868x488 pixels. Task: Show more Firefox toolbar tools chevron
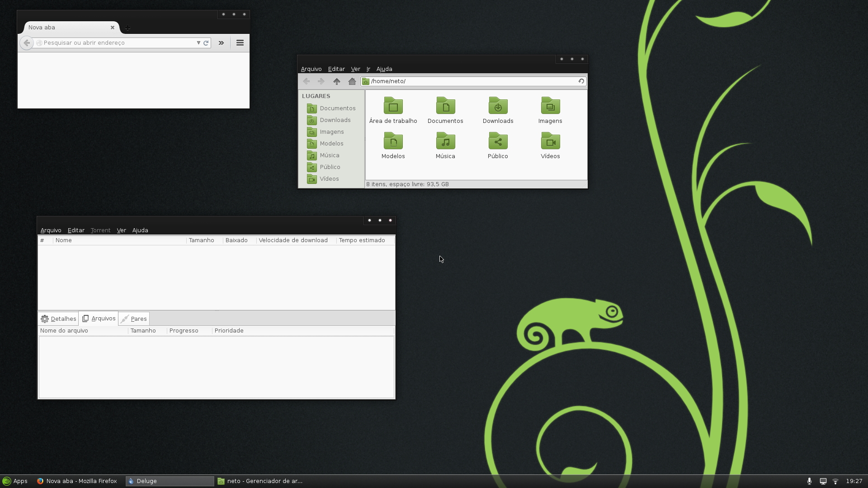pos(221,43)
